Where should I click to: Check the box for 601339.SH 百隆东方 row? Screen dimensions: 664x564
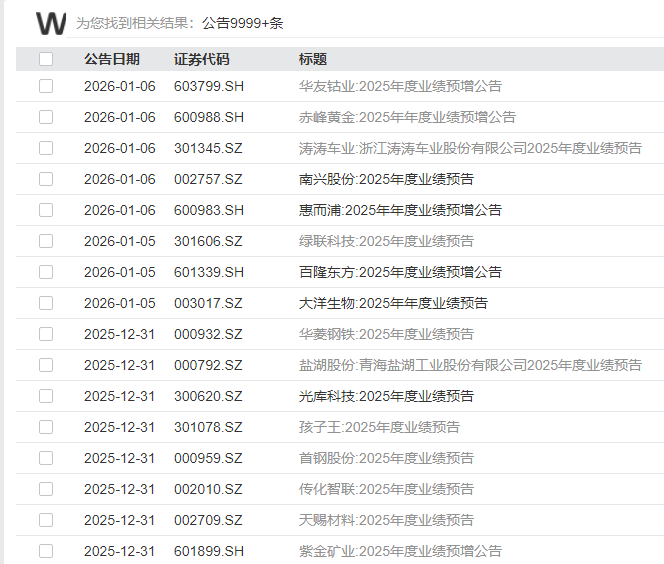[46, 272]
